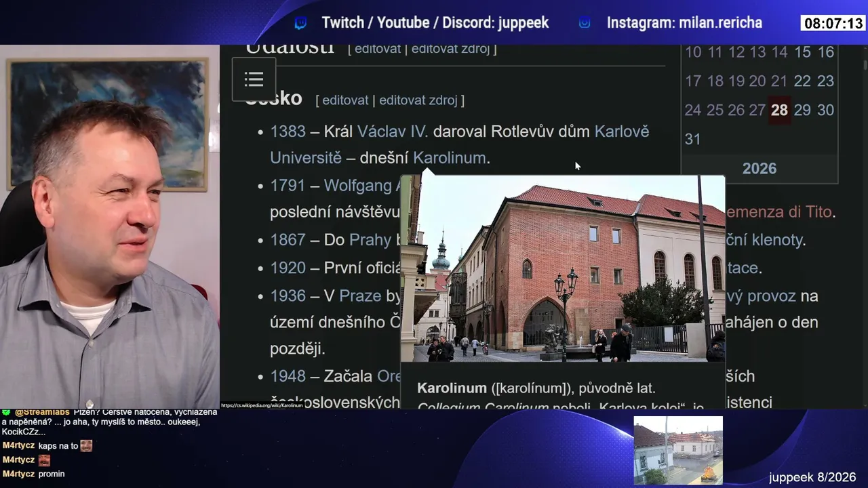This screenshot has width=868, height=488.
Task: Click the Streamlabs chat username
Action: (42, 411)
